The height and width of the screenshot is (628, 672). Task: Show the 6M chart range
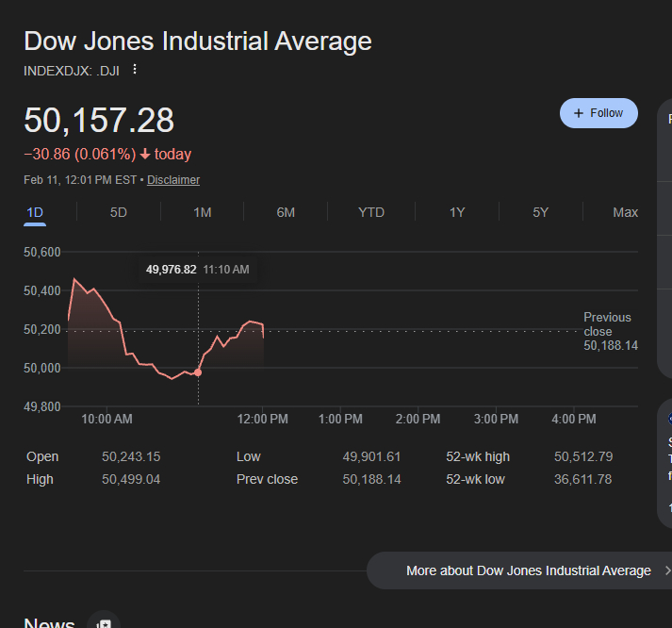coord(286,212)
